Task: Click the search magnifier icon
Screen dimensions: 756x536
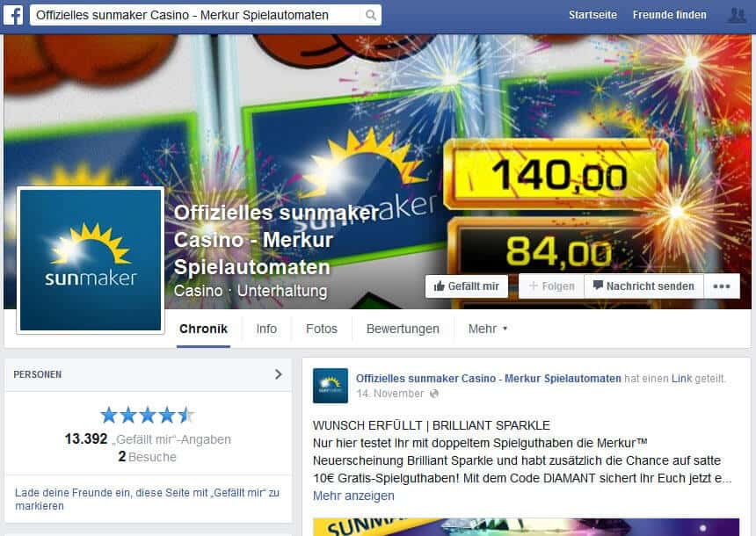Action: coord(370,16)
